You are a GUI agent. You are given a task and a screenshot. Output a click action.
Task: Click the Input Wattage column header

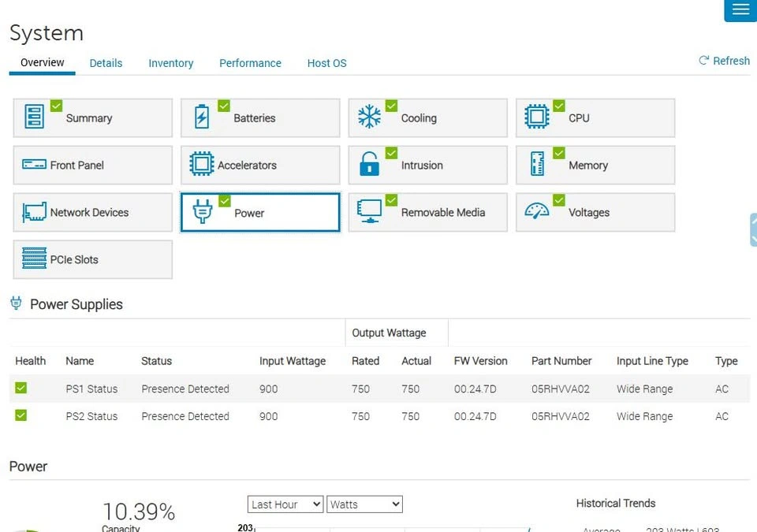(x=292, y=361)
